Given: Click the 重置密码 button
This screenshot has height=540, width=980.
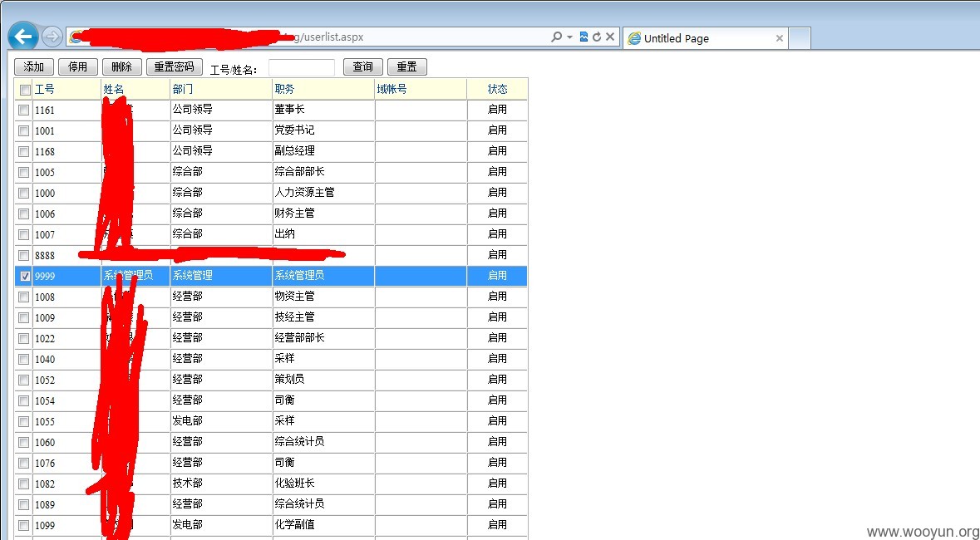Looking at the screenshot, I should (x=175, y=66).
